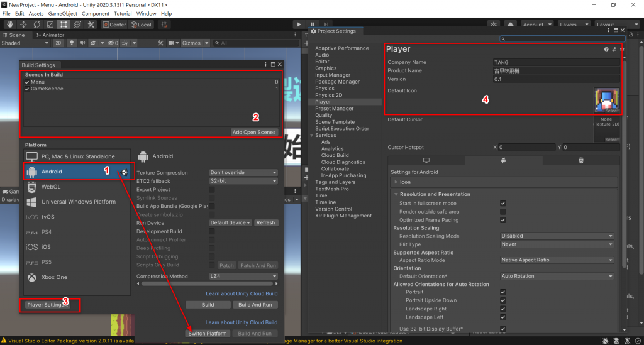Switch to Android platform settings tab
Image resolution: width=644 pixels, height=345 pixels.
pyautogui.click(x=504, y=160)
